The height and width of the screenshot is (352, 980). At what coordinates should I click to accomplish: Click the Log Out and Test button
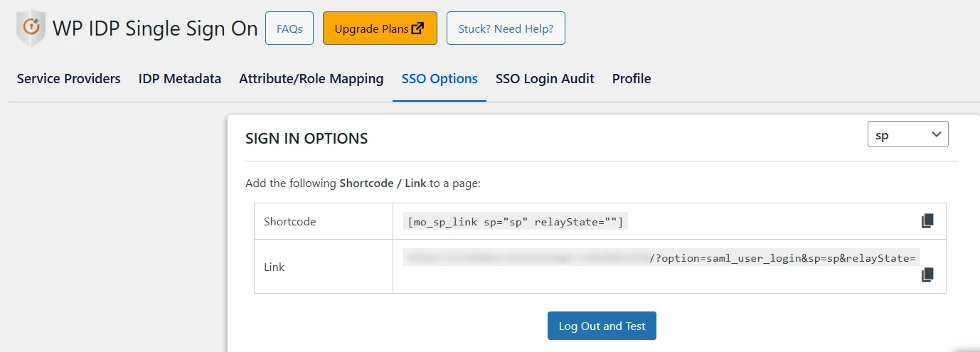[602, 326]
